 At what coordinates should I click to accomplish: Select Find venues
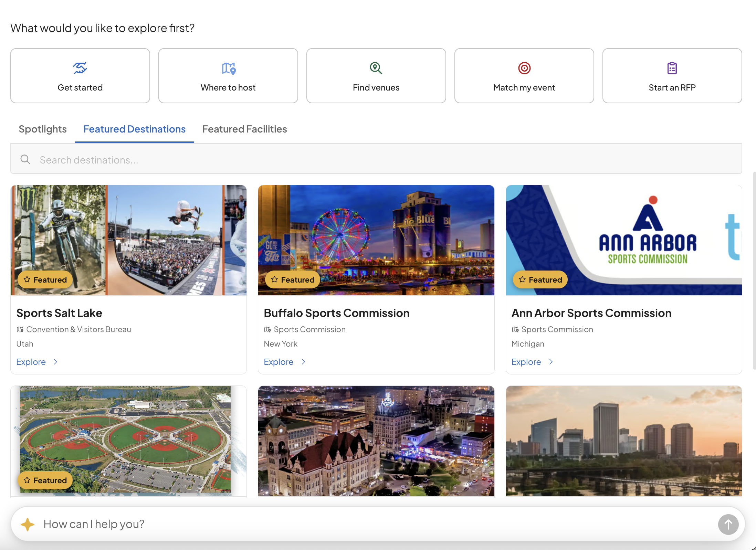376,76
